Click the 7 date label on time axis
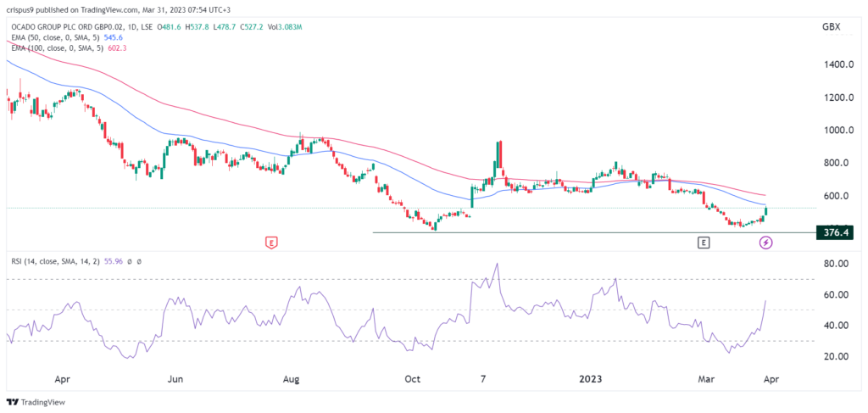Image resolution: width=868 pixels, height=413 pixels. 483,380
